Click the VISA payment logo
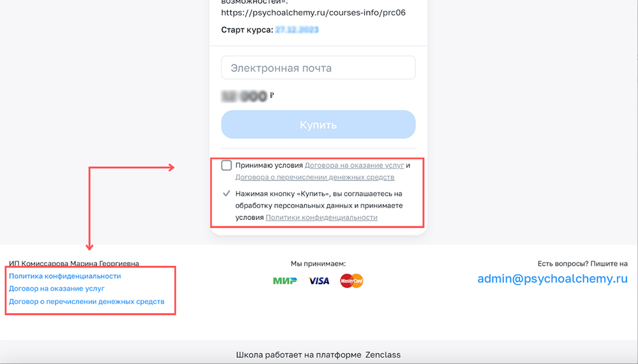 tap(319, 280)
